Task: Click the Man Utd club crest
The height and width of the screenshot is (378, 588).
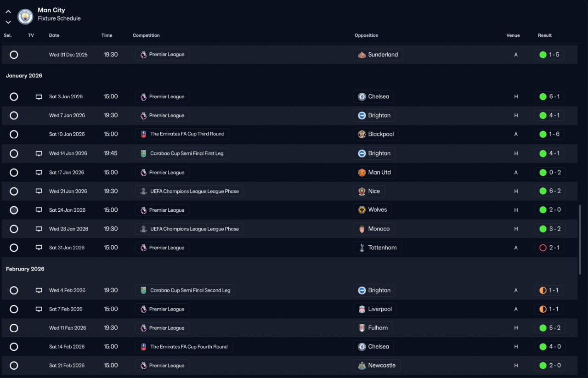Action: click(362, 173)
